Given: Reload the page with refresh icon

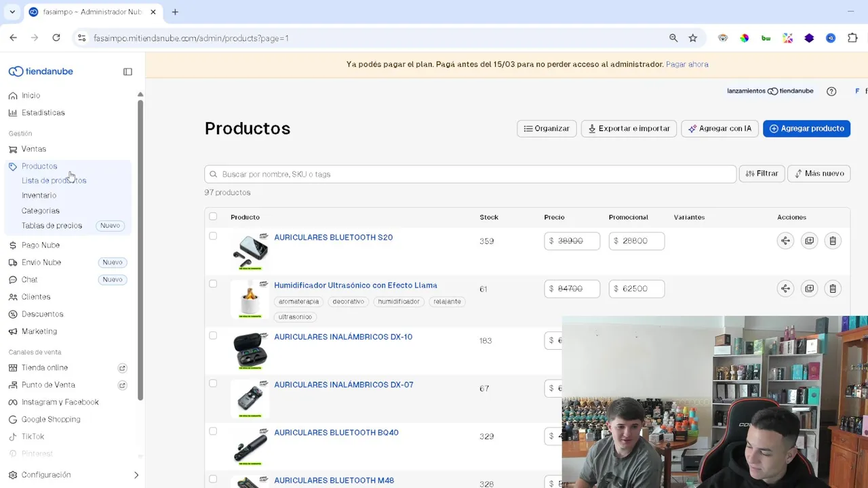Looking at the screenshot, I should [x=56, y=38].
